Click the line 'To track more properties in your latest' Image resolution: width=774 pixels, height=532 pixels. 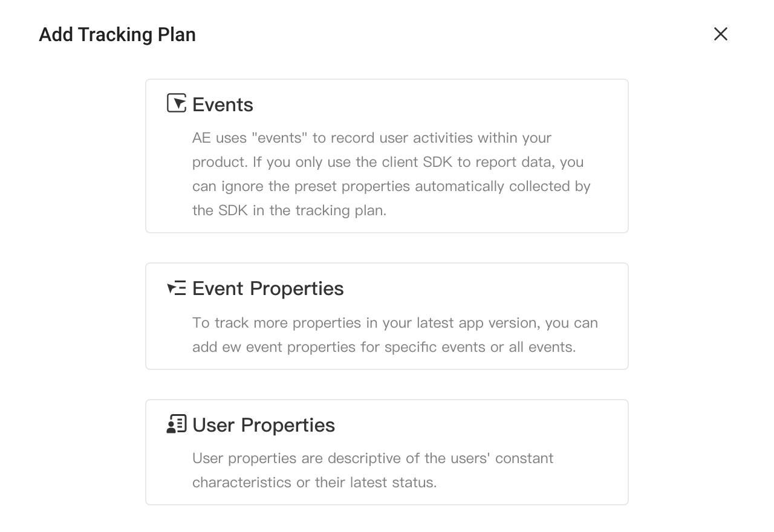pyautogui.click(x=395, y=323)
